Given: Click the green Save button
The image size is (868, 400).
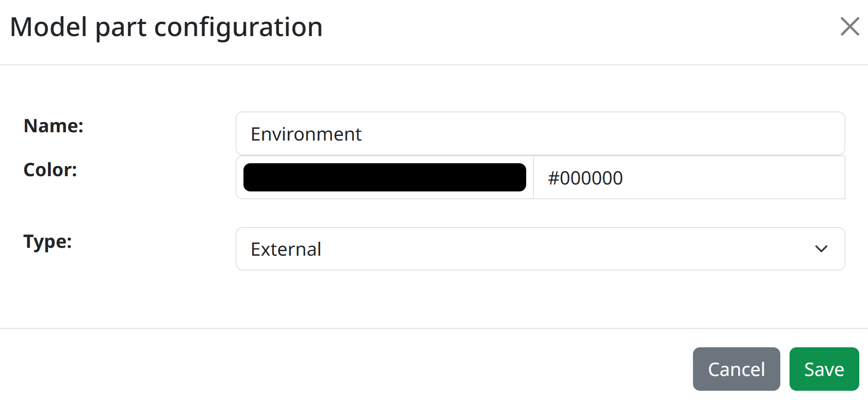Looking at the screenshot, I should pos(824,369).
